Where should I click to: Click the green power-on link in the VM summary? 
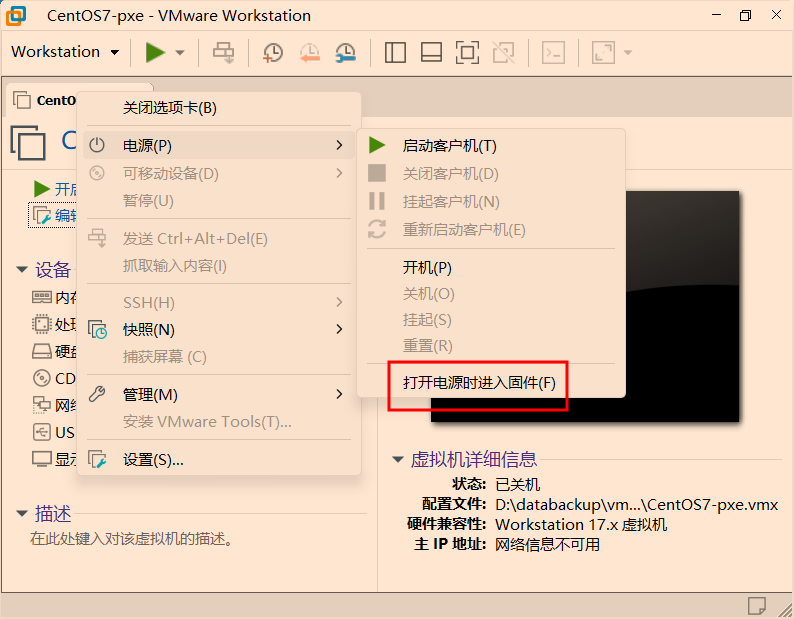click(x=55, y=189)
